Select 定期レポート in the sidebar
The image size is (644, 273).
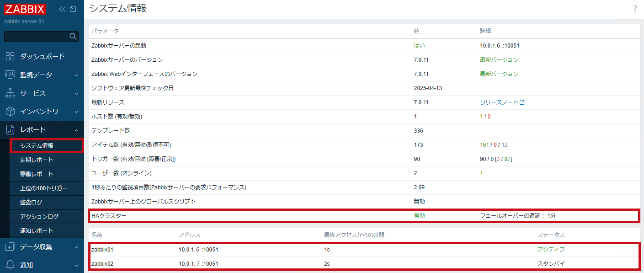tap(37, 160)
